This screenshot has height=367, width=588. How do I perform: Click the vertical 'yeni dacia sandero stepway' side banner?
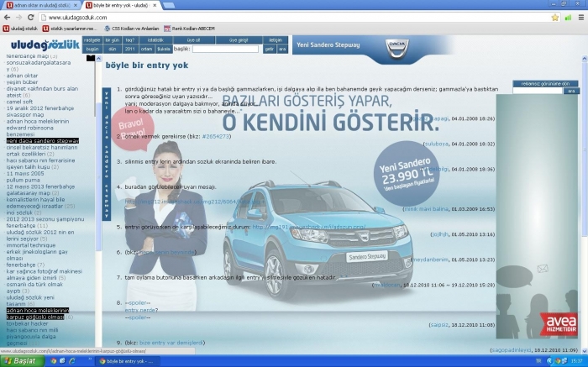(x=107, y=154)
